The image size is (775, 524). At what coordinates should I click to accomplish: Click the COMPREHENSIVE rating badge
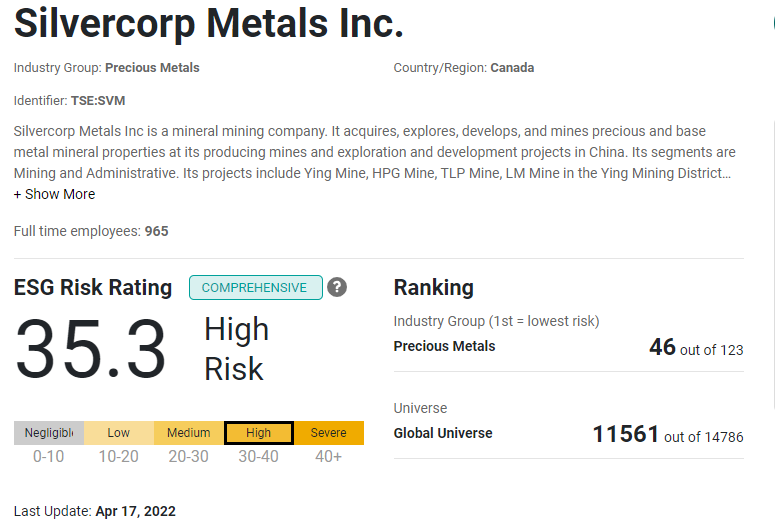(x=256, y=288)
